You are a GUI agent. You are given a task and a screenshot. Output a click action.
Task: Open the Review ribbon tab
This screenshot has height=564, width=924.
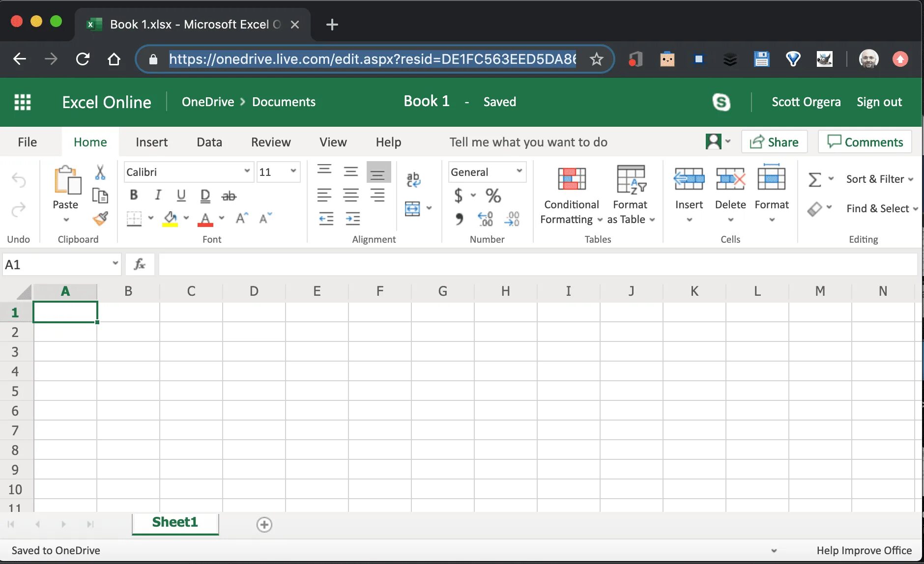tap(271, 142)
